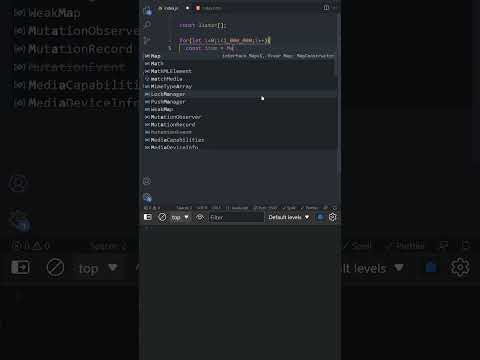Open Source Control in activity bar
Viewport: 480px width, 360px height.
coord(147,40)
